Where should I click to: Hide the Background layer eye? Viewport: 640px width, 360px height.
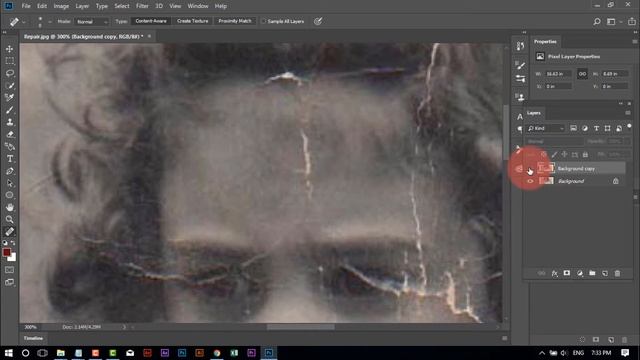[530, 181]
